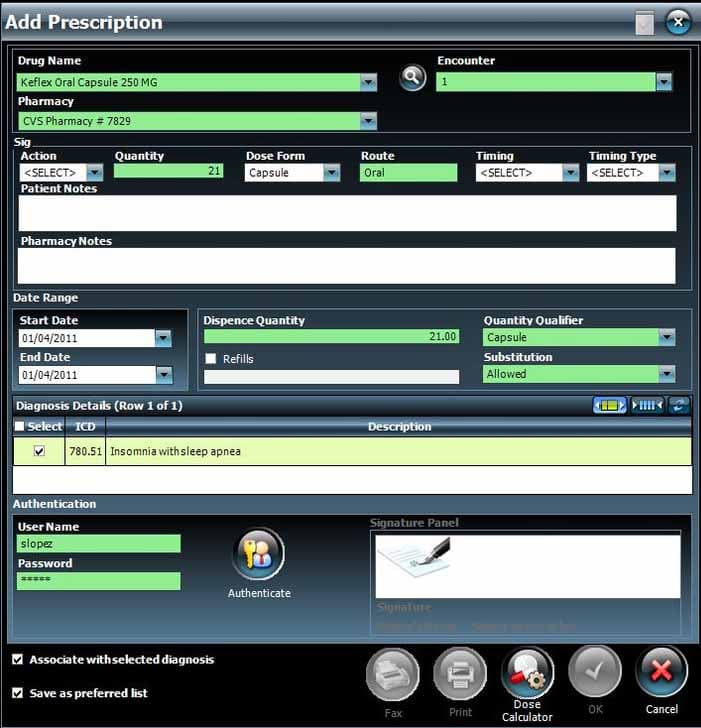This screenshot has height=728, width=701.
Task: Toggle the Refills checkbox
Action: pyautogui.click(x=211, y=358)
